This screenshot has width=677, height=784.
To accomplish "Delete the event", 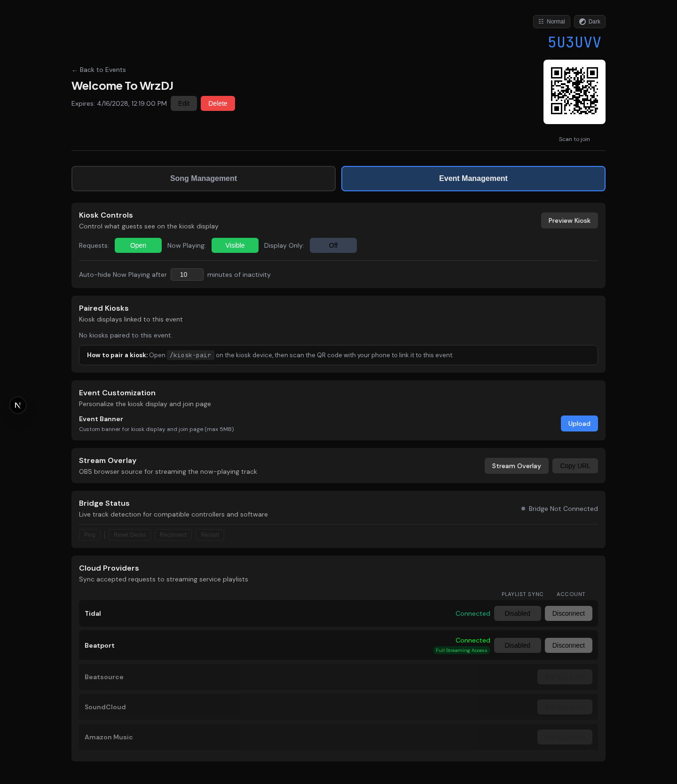I will 218,103.
